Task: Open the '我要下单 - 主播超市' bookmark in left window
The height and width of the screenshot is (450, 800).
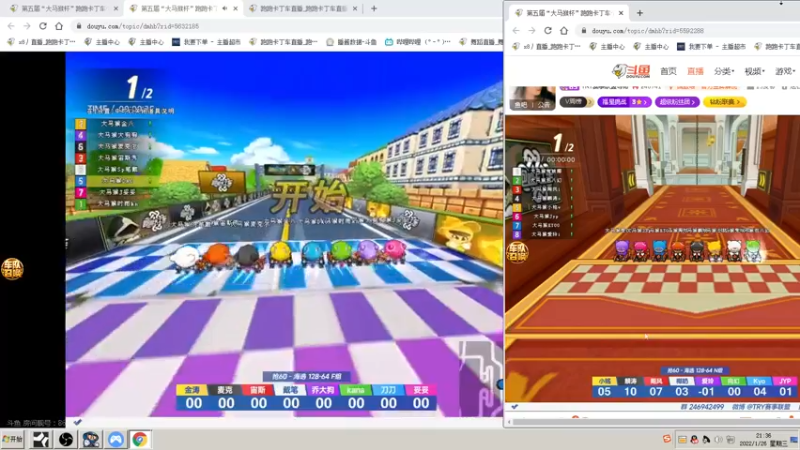Action: [x=206, y=42]
